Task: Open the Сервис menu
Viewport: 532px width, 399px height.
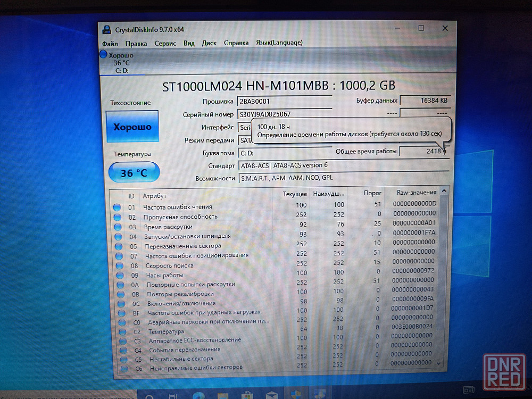Action: (x=165, y=44)
